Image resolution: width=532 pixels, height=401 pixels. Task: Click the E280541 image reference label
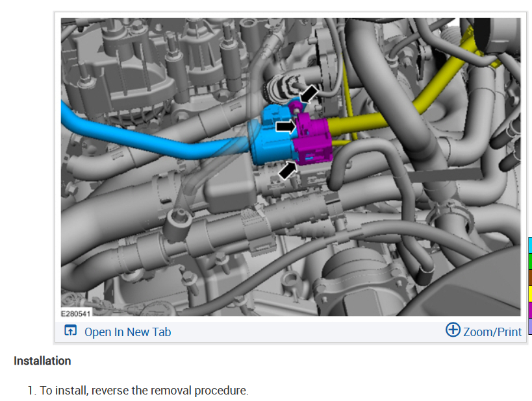75,313
